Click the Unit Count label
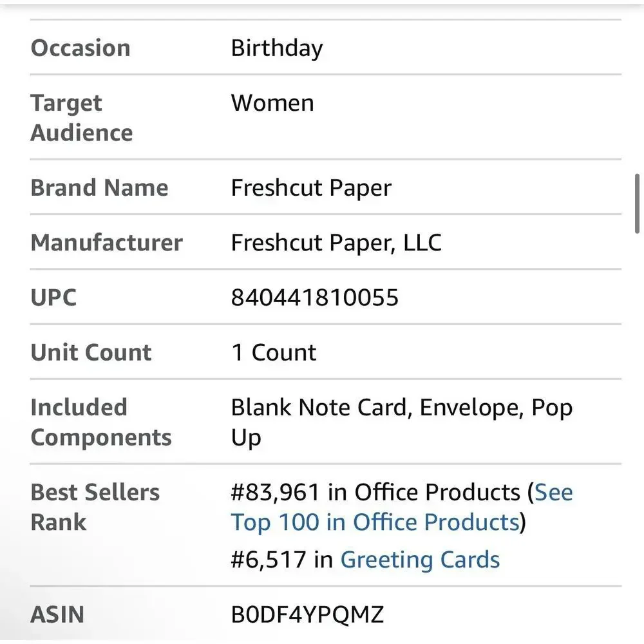This screenshot has height=644, width=644. tap(91, 352)
